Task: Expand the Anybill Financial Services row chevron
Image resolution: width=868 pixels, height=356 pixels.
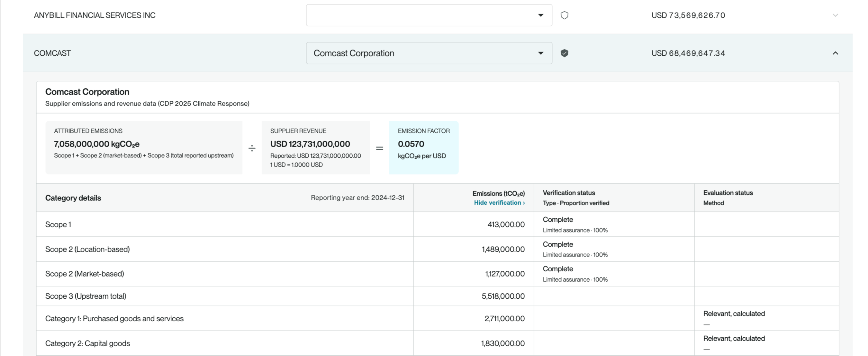Action: [x=835, y=15]
